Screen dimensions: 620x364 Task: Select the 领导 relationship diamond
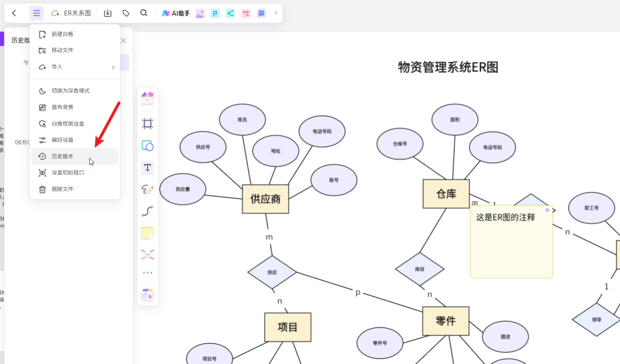[x=596, y=320]
